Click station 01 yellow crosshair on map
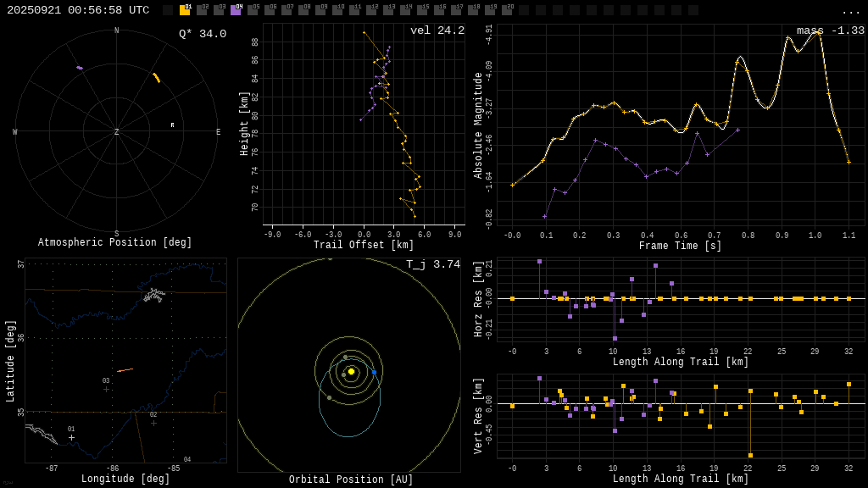 click(71, 438)
